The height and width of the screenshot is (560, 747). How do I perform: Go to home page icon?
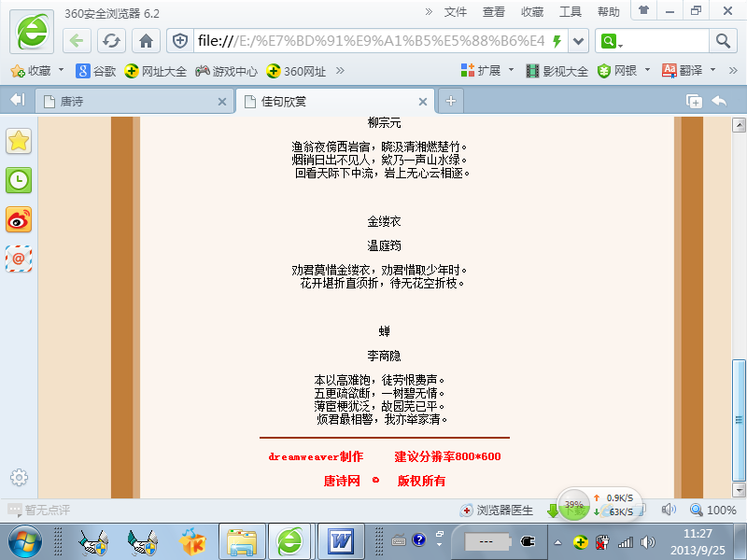[x=146, y=41]
